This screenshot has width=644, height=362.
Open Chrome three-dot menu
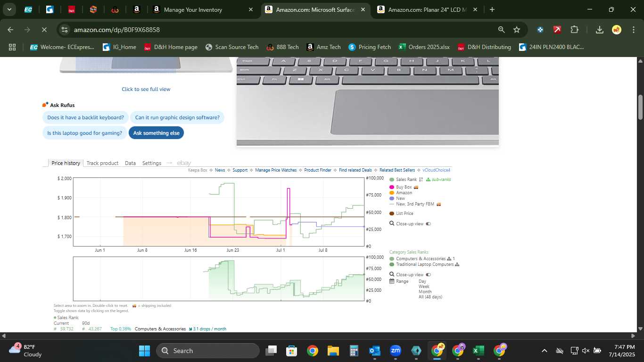tap(633, 30)
